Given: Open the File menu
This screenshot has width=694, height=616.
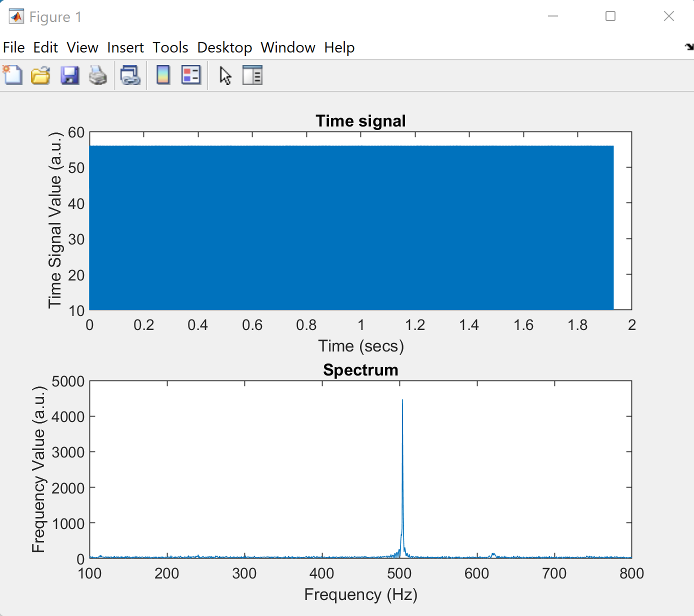Looking at the screenshot, I should [x=14, y=47].
